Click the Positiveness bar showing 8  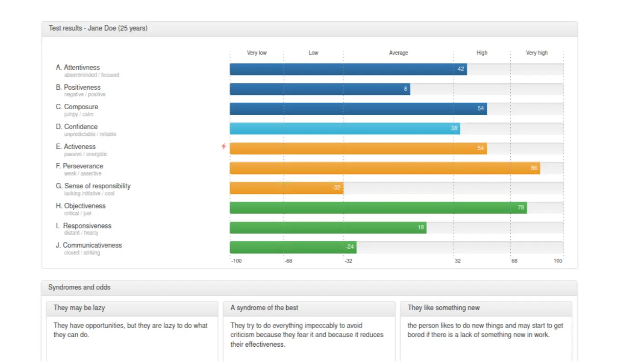click(x=320, y=89)
